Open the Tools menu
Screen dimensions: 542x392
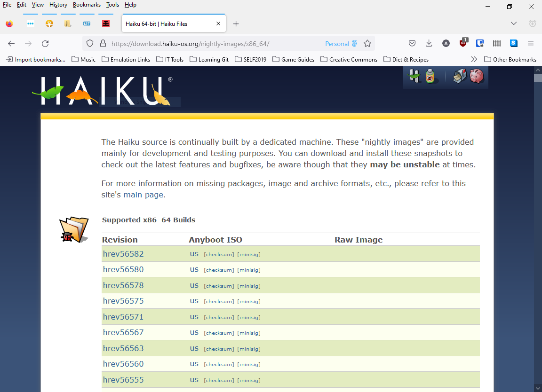pos(112,5)
